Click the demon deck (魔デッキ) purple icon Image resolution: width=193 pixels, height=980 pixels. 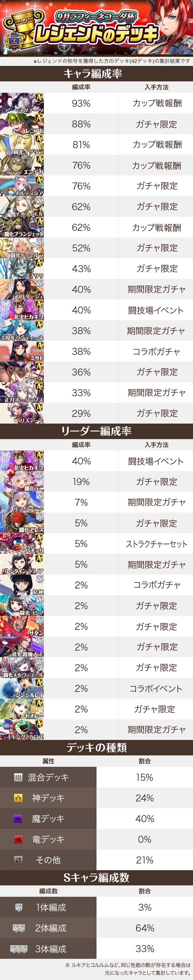[18, 819]
